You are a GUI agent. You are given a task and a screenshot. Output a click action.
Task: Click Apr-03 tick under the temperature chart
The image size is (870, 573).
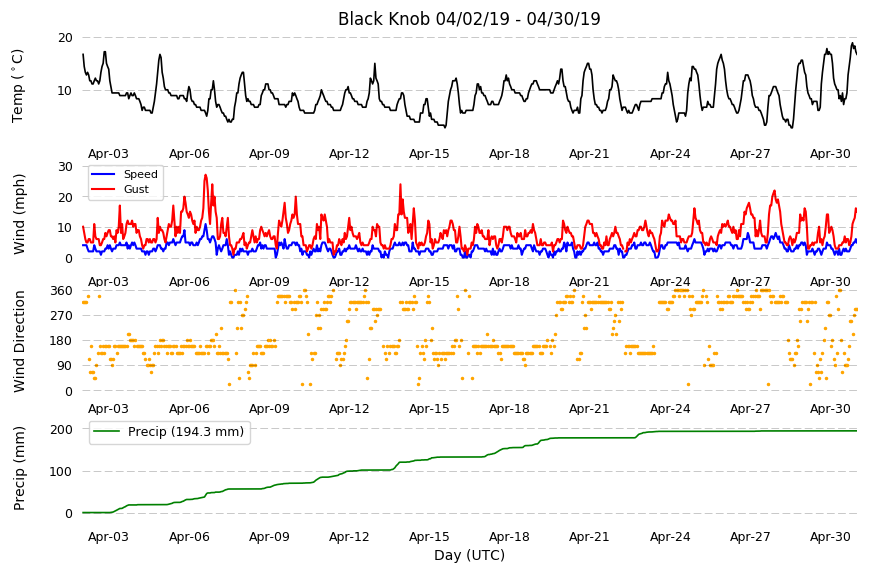pyautogui.click(x=108, y=154)
